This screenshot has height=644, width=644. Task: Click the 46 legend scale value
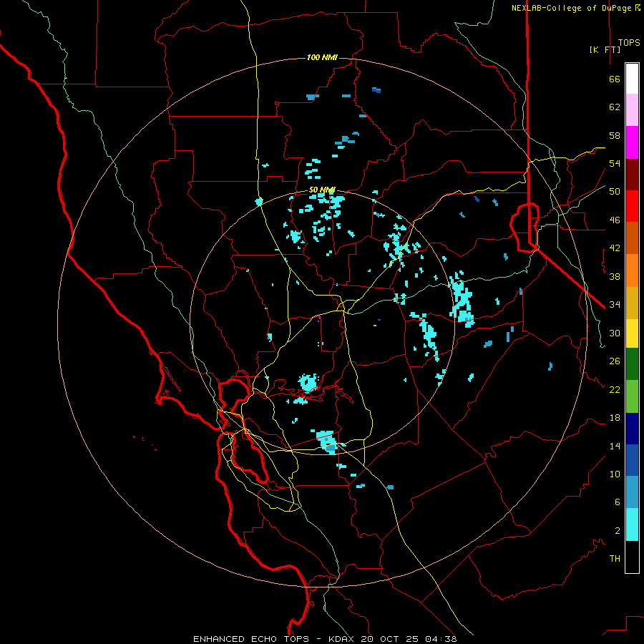point(615,220)
